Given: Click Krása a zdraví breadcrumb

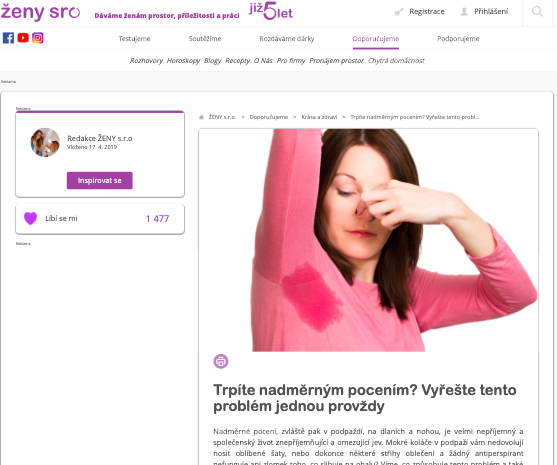Looking at the screenshot, I should pos(319,117).
